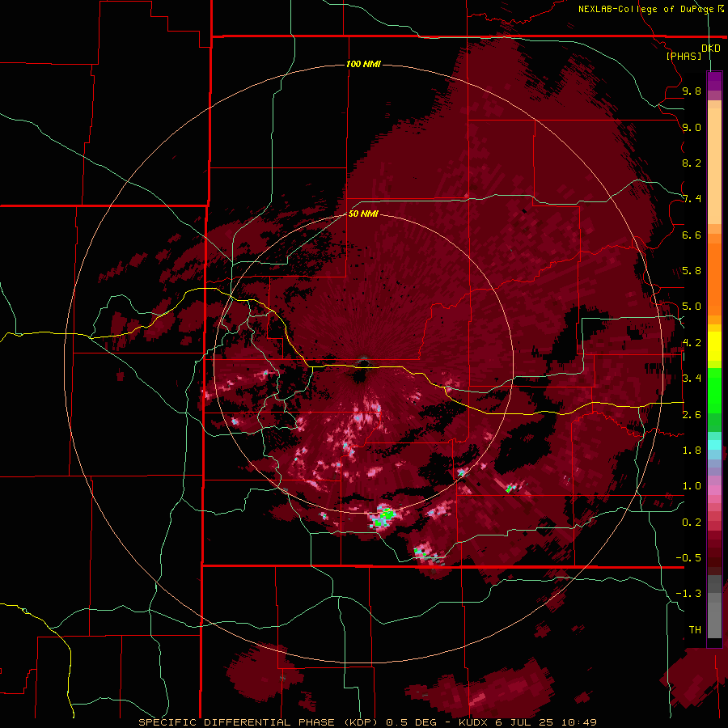
Task: Click the purple top segment of color bar
Action: (x=714, y=81)
